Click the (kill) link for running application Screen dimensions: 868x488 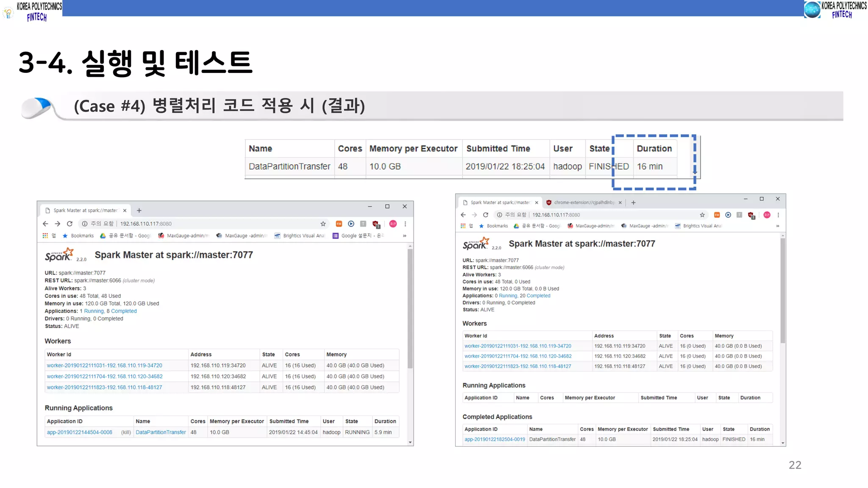(126, 432)
